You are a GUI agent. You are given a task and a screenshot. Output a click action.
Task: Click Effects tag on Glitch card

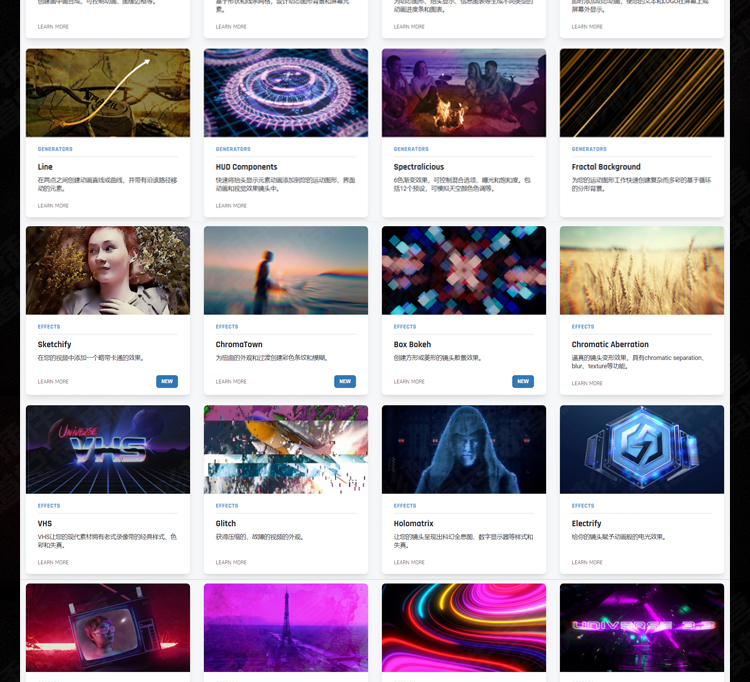coord(227,506)
